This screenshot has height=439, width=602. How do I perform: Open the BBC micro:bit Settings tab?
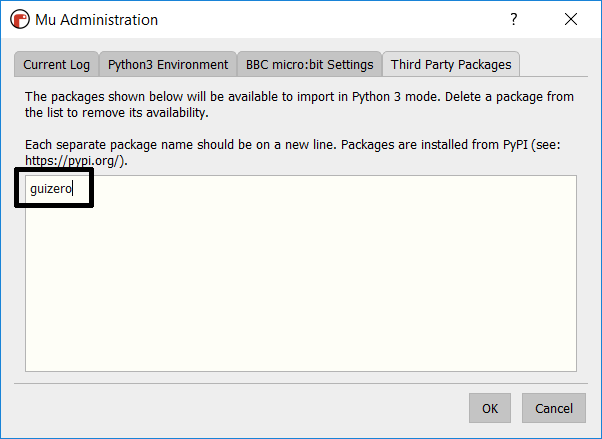(x=309, y=65)
